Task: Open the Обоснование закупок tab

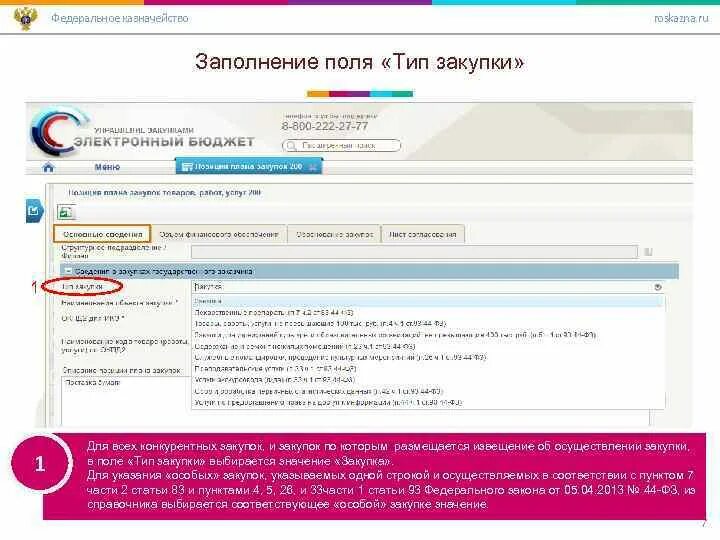Action: 334,234
